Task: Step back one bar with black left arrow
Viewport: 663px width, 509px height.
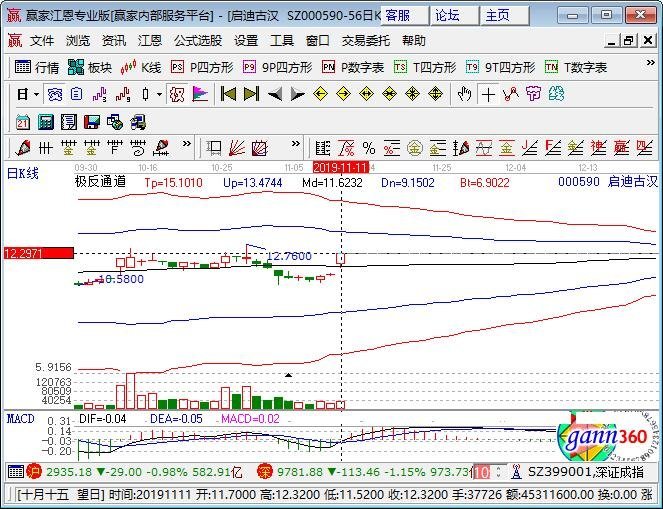Action: pos(275,94)
